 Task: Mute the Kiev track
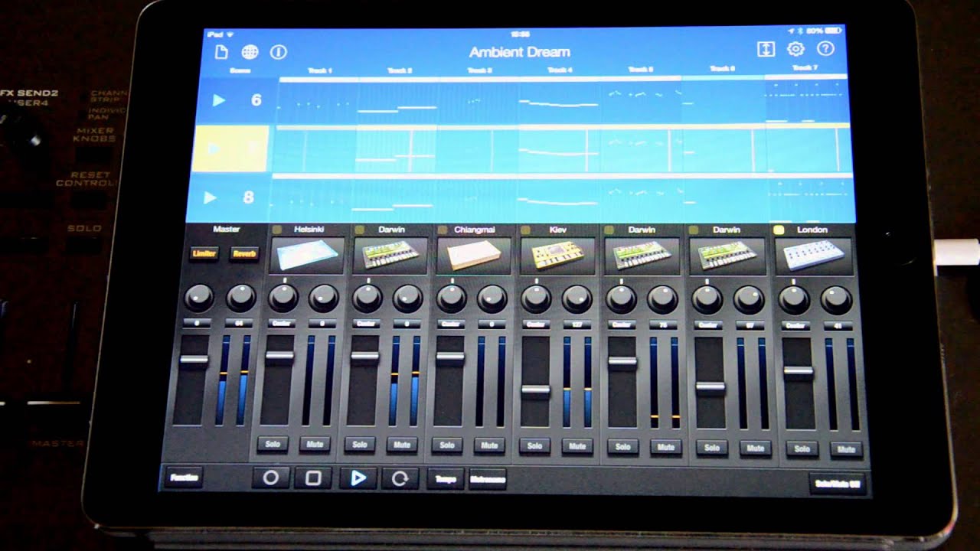[577, 446]
